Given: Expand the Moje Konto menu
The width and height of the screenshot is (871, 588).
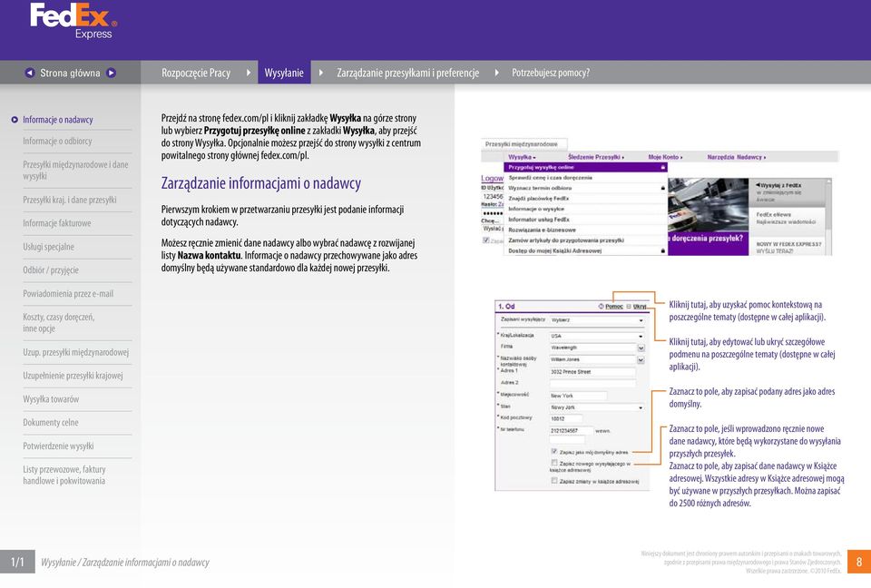Looking at the screenshot, I should click(665, 157).
